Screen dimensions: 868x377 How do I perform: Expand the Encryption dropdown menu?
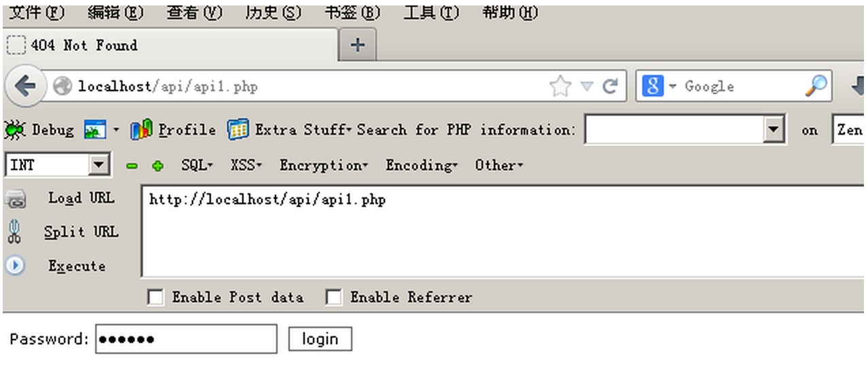pyautogui.click(x=323, y=165)
